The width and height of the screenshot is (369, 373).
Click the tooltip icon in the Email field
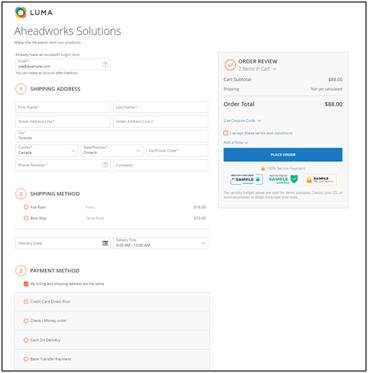[x=105, y=64]
